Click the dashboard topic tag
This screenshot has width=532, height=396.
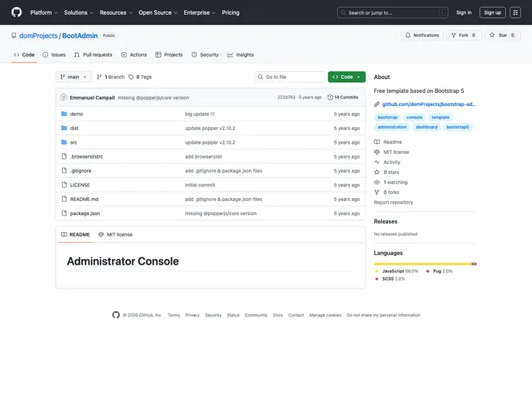point(427,127)
